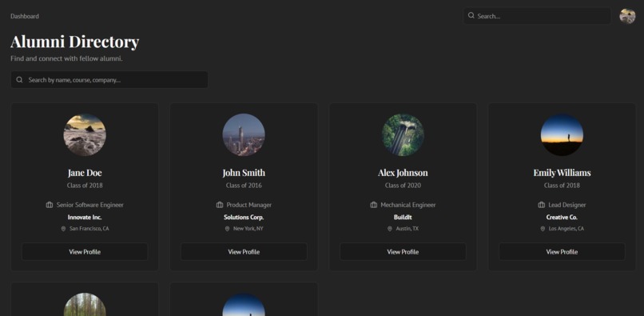Click the name Emily Williams
The image size is (644, 316).
(562, 173)
